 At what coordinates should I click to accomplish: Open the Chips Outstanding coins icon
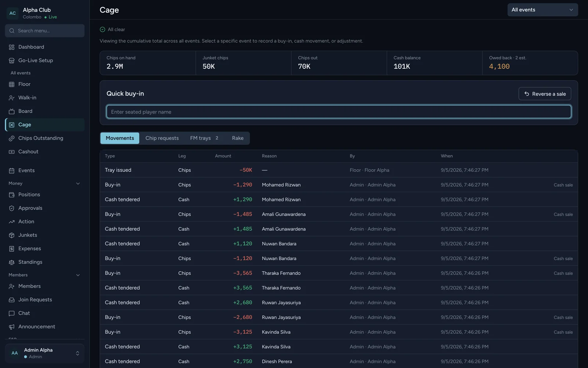tap(11, 138)
